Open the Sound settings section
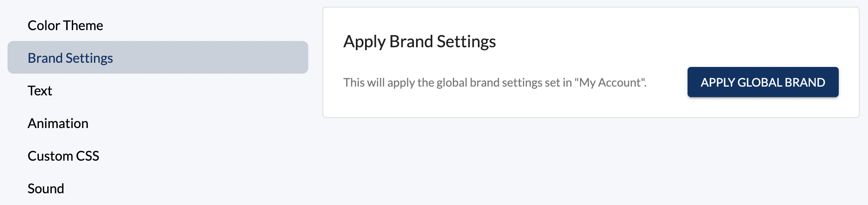Screen dimensions: 868x205 click(46, 189)
